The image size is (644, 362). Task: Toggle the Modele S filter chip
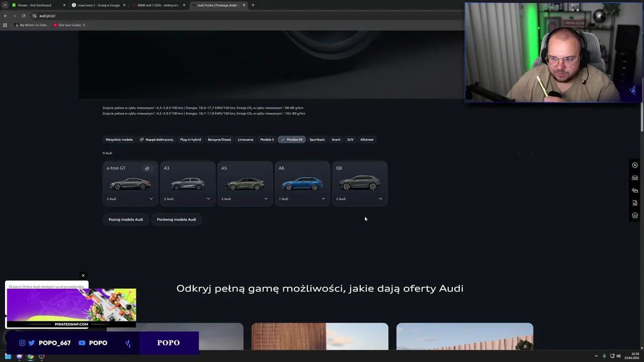click(267, 139)
